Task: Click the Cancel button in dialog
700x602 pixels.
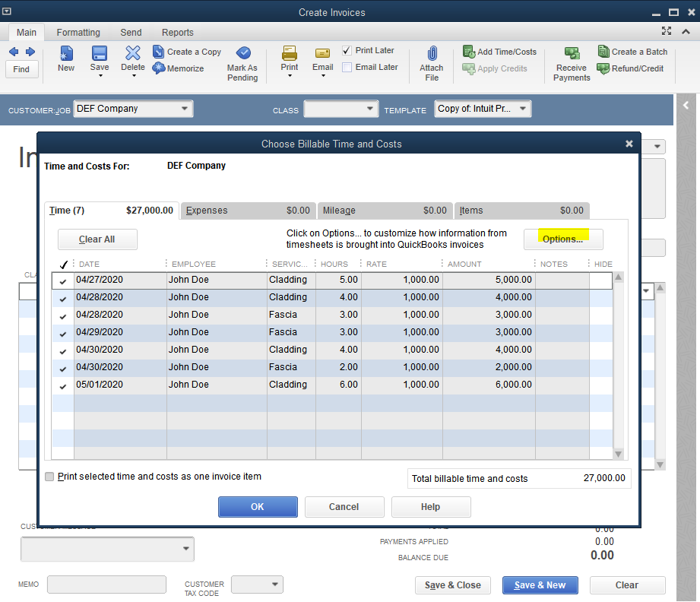Action: point(344,507)
